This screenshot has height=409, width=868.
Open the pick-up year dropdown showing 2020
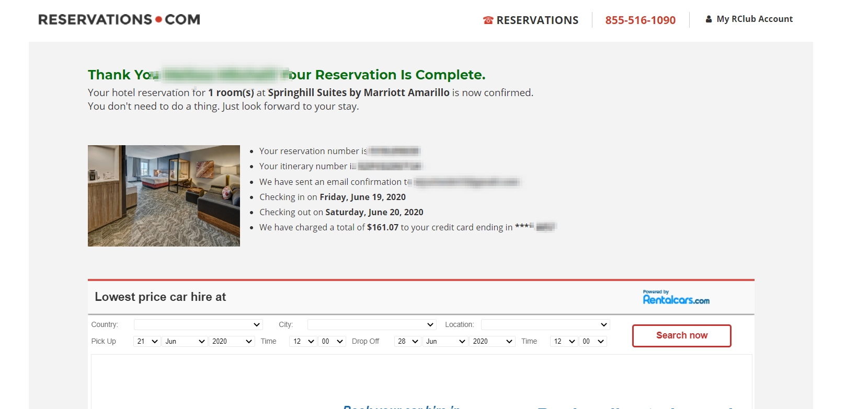(232, 341)
